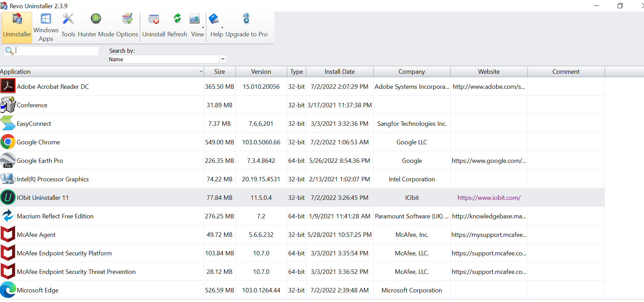Click the Sangfor Technologies Inc. cell
The width and height of the screenshot is (644, 302).
pyautogui.click(x=412, y=124)
